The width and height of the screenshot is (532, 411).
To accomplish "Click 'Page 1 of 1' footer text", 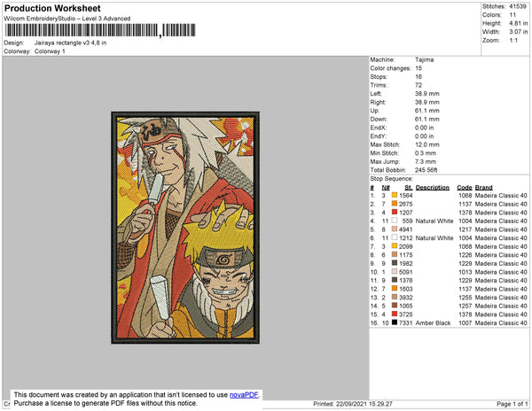I will [512, 404].
